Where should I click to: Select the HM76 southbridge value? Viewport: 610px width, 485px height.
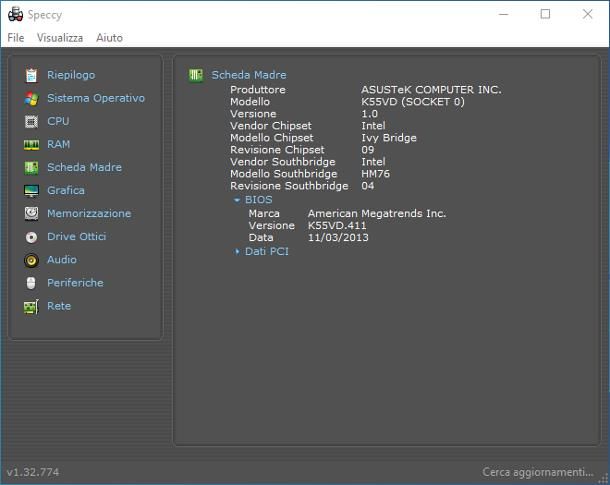pyautogui.click(x=375, y=174)
